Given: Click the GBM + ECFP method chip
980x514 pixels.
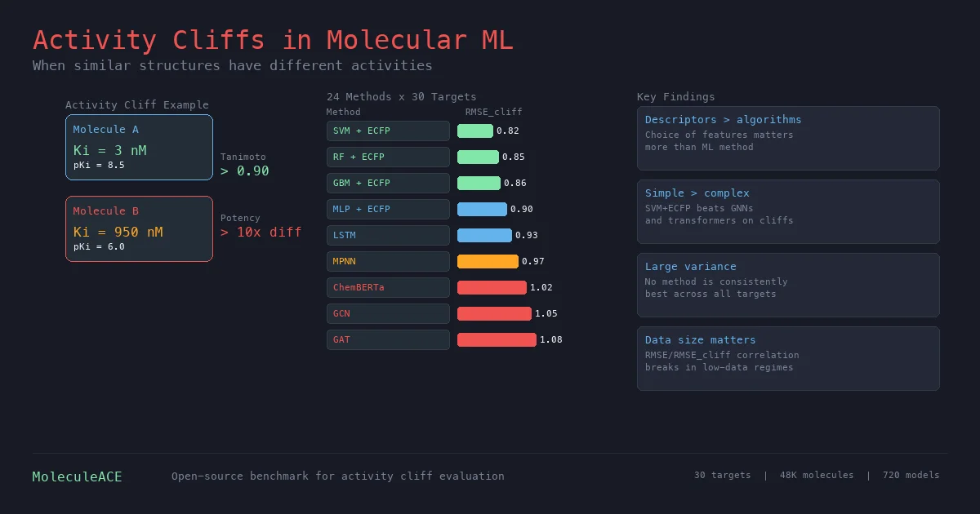Looking at the screenshot, I should point(388,183).
